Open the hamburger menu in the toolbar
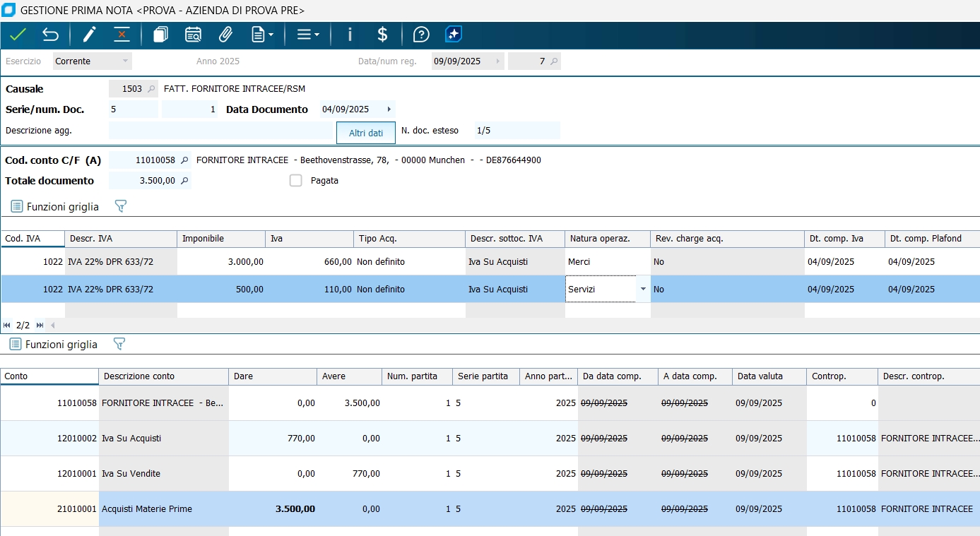 coord(308,35)
